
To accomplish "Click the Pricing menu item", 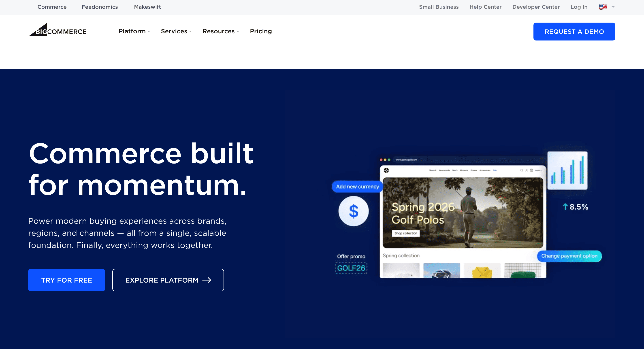I will tap(261, 31).
